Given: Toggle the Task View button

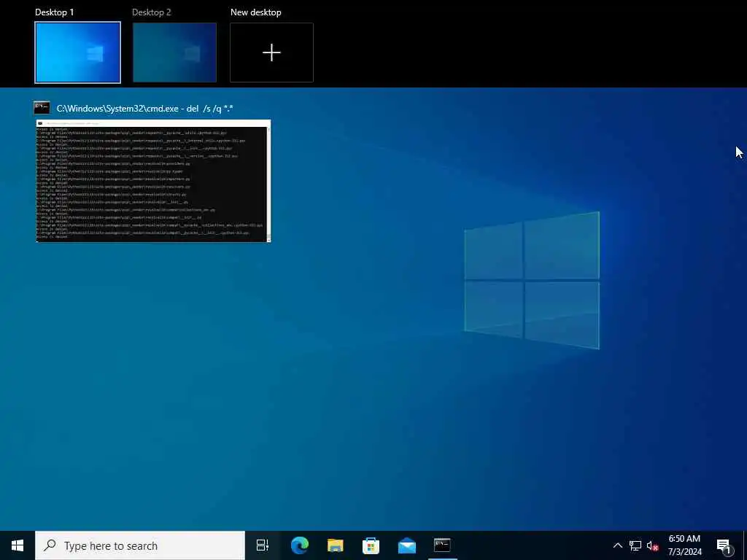Looking at the screenshot, I should click(263, 545).
